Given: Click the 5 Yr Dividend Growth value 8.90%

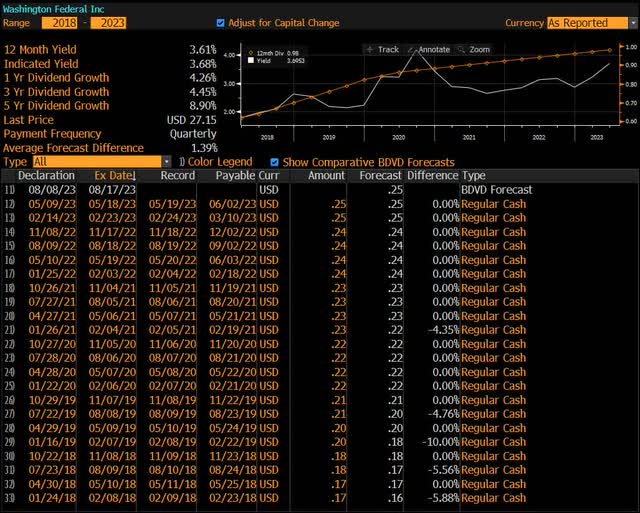Looking at the screenshot, I should [203, 106].
